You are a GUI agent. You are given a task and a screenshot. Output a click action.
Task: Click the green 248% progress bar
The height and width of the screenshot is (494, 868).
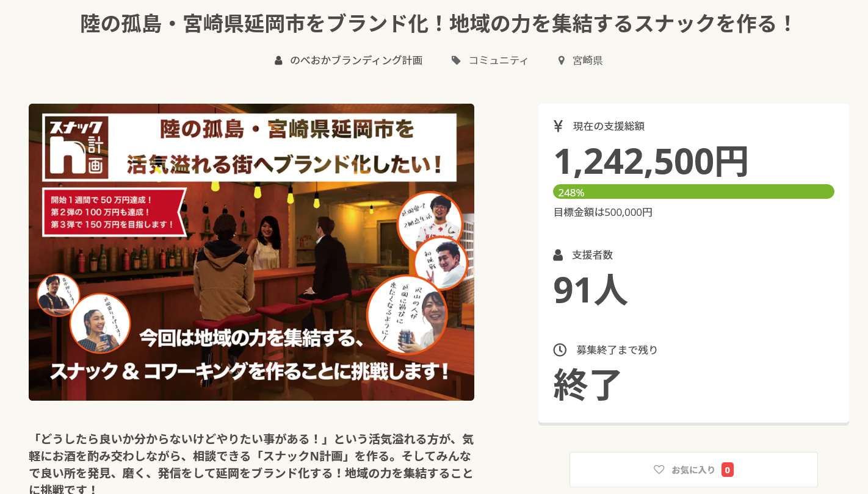click(693, 192)
